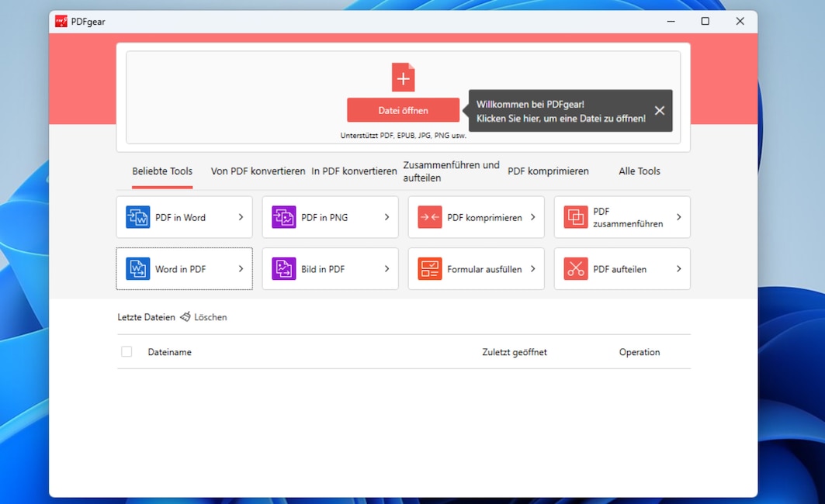Click the plus icon on the upload area
825x504 pixels.
click(403, 78)
